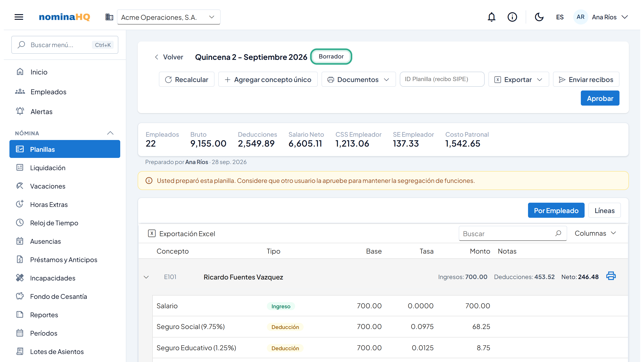
Task: Go to Períodos
Action: (65, 333)
